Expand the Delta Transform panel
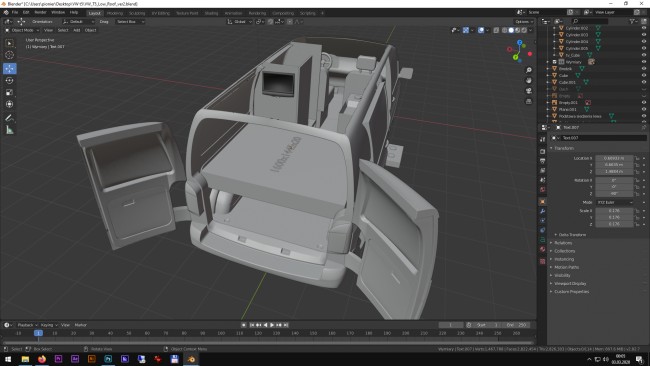Image resolution: width=650 pixels, height=366 pixels. [x=572, y=235]
